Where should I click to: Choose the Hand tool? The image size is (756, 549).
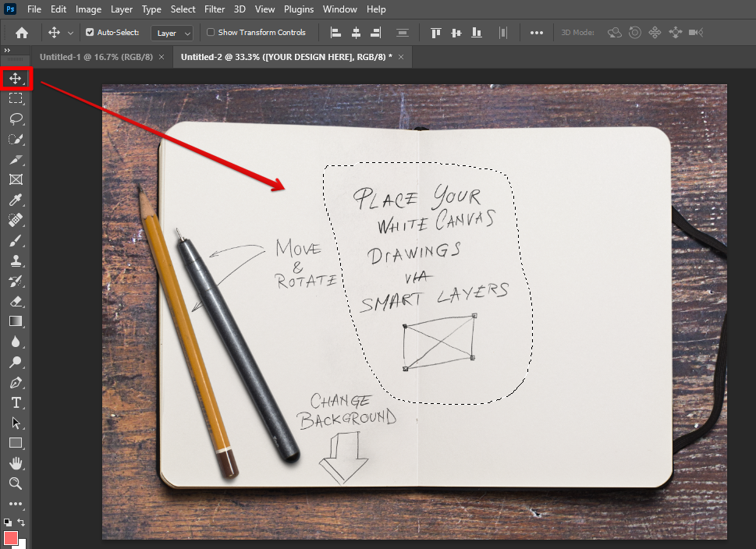16,463
